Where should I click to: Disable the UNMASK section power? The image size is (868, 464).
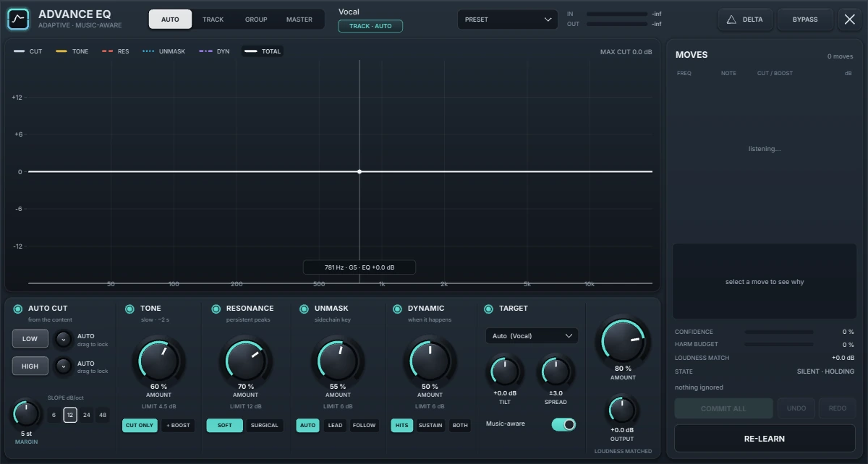pos(305,309)
